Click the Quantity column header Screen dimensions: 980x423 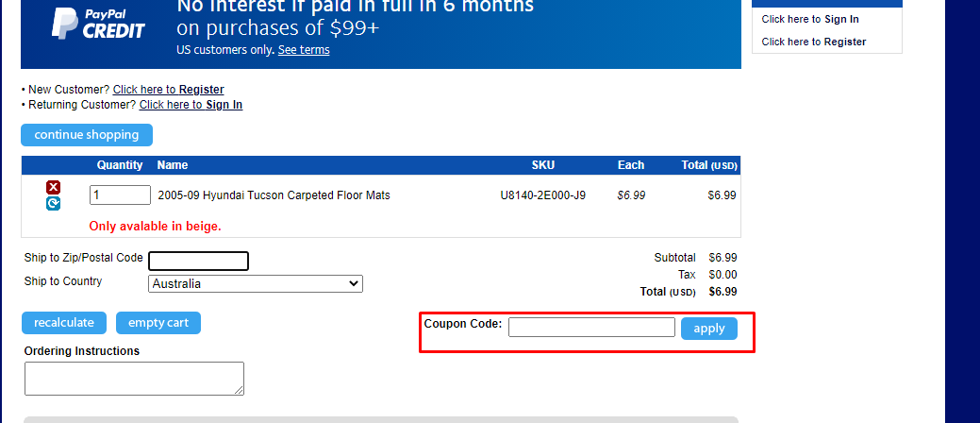(120, 165)
